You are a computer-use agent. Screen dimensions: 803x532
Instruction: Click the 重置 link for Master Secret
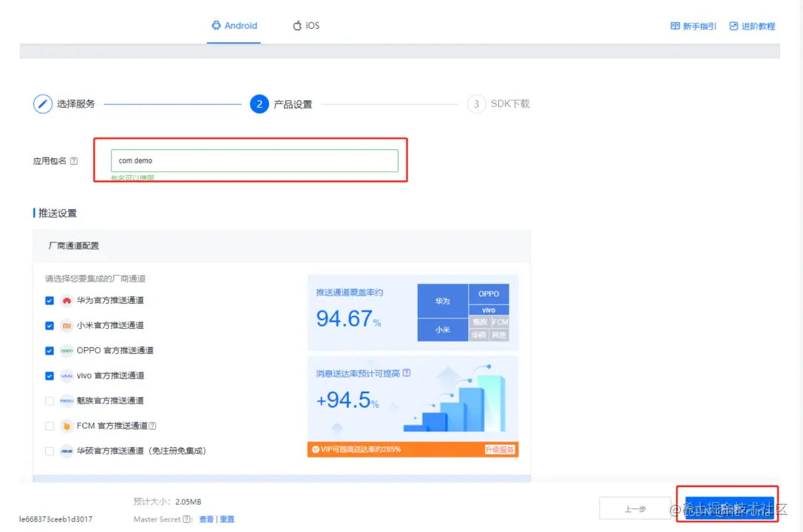[227, 519]
